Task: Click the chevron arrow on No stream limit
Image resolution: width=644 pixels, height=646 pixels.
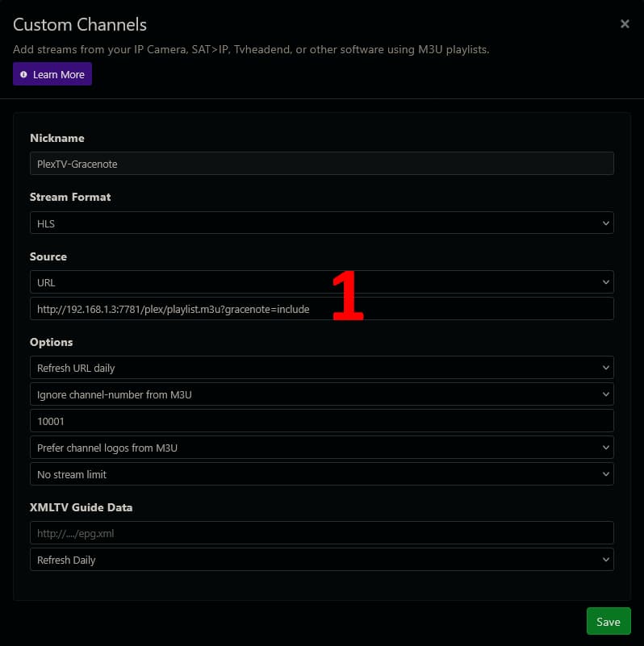Action: [x=606, y=474]
